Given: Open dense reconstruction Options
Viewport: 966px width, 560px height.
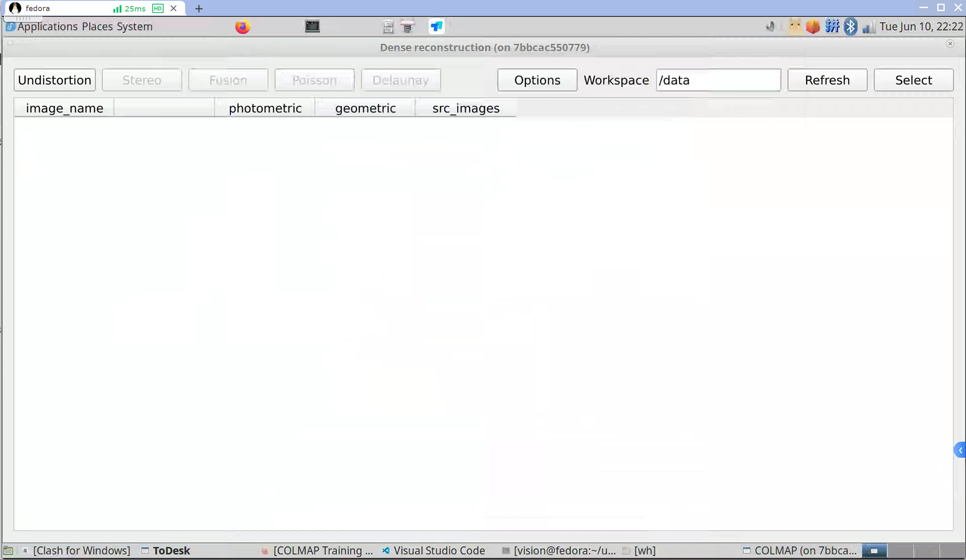Looking at the screenshot, I should 537,80.
